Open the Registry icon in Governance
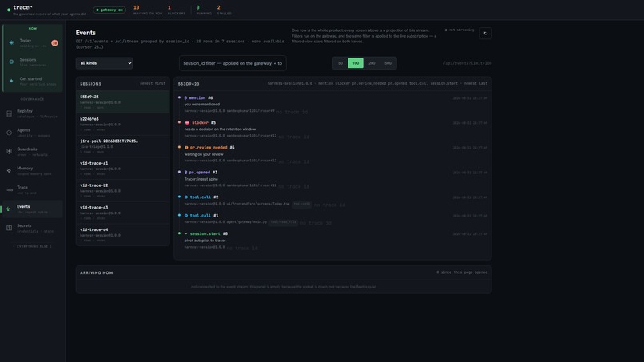Image resolution: width=644 pixels, height=362 pixels. tap(9, 113)
